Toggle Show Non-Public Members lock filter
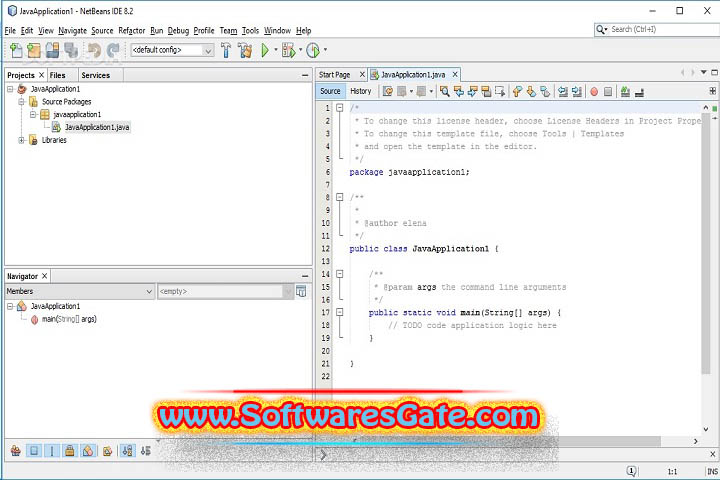The height and width of the screenshot is (480, 720). (69, 451)
